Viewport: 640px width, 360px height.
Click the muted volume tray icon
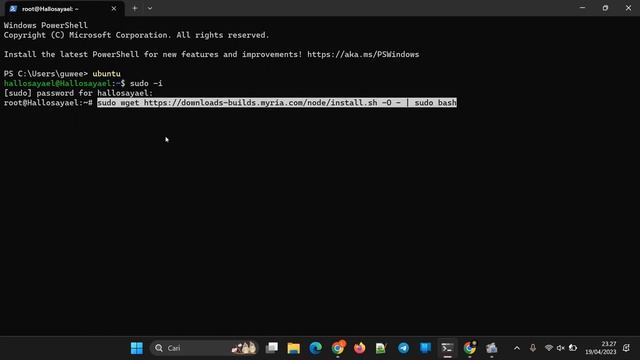point(560,348)
